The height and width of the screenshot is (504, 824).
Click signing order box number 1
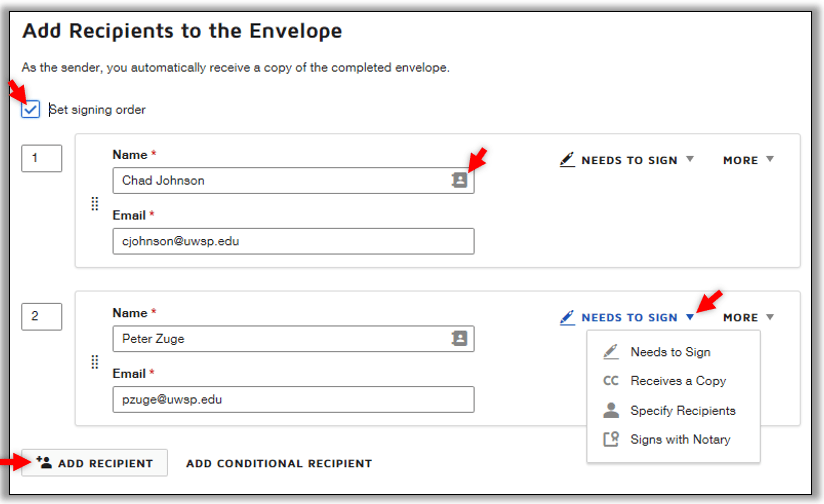[x=42, y=158]
